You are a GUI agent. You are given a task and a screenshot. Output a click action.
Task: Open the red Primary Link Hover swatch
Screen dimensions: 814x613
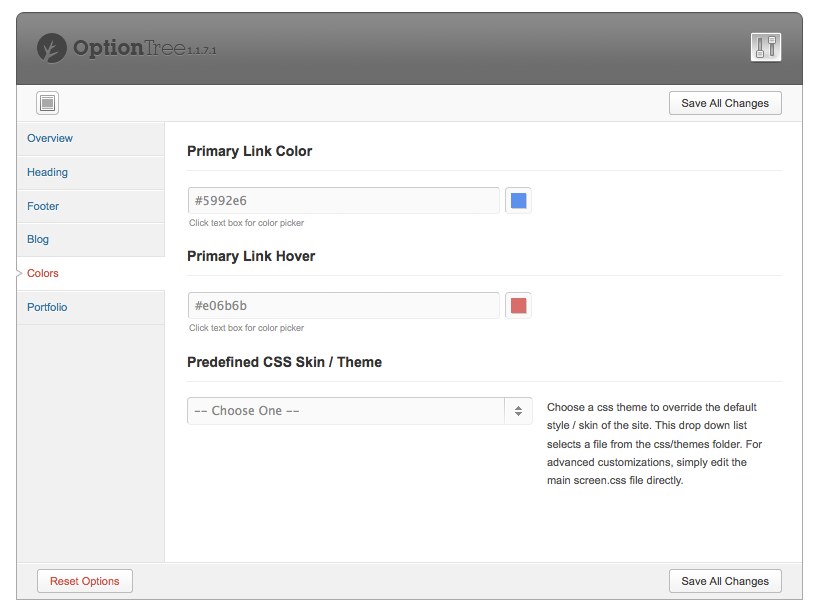[518, 305]
